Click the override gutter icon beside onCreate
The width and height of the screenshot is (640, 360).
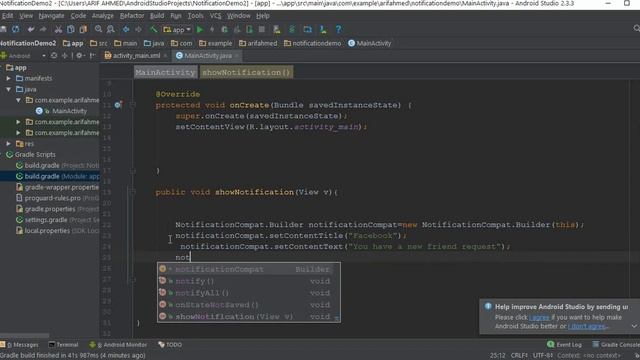(118, 105)
